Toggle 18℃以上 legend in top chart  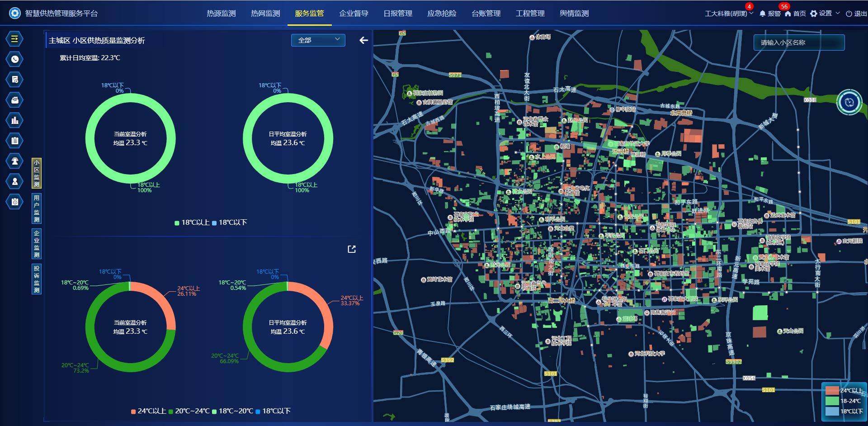click(x=192, y=222)
